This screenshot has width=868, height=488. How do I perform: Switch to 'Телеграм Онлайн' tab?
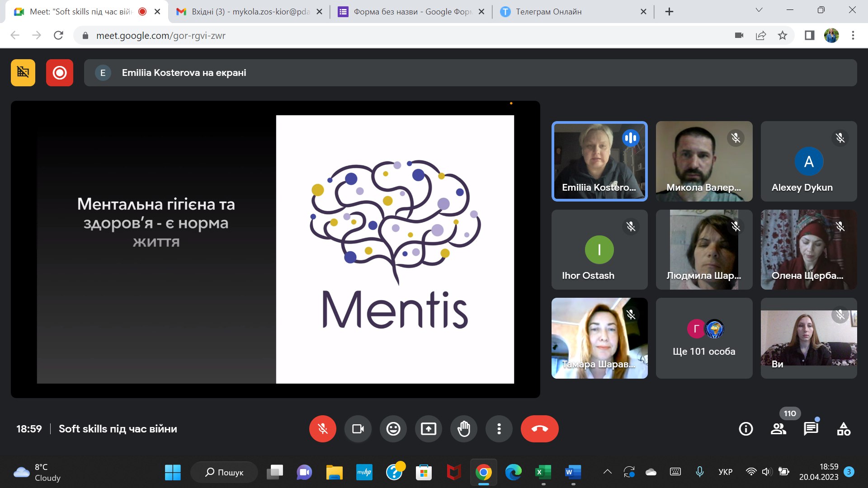pyautogui.click(x=572, y=12)
